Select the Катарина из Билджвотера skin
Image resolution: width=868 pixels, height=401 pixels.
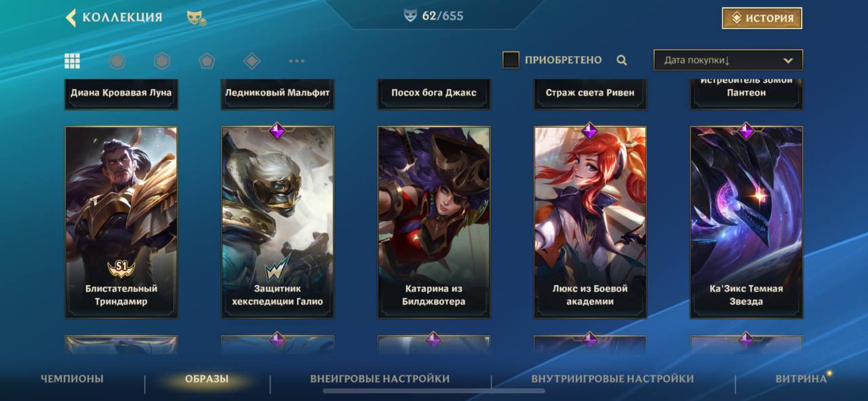coord(434,222)
